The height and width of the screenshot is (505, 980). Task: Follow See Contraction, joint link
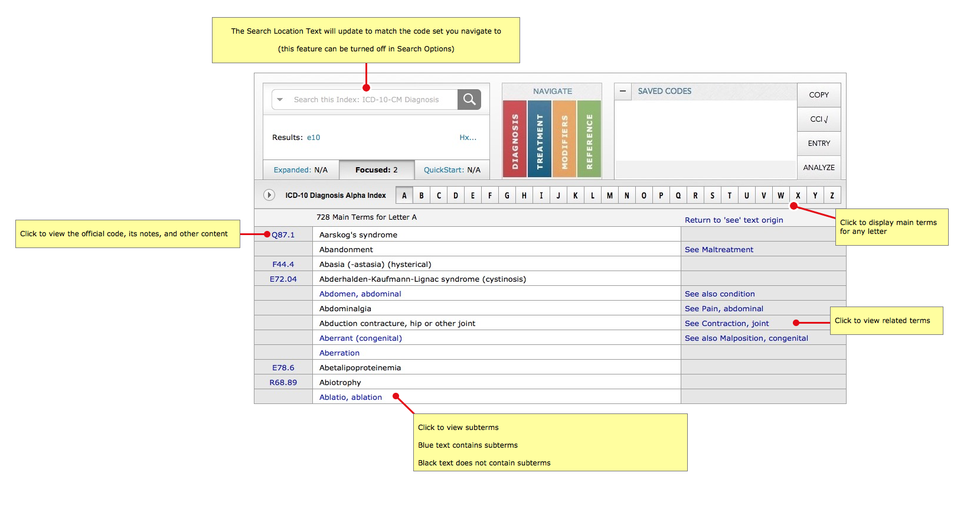[727, 324]
